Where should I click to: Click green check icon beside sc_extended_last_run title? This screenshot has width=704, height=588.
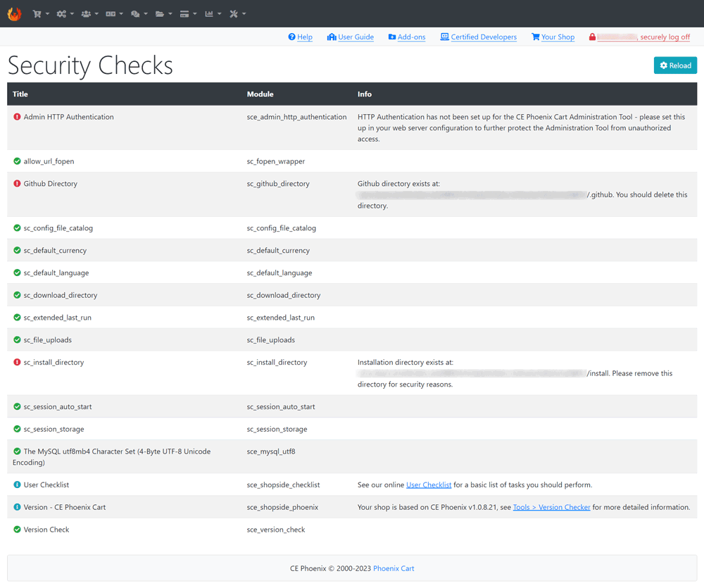17,318
